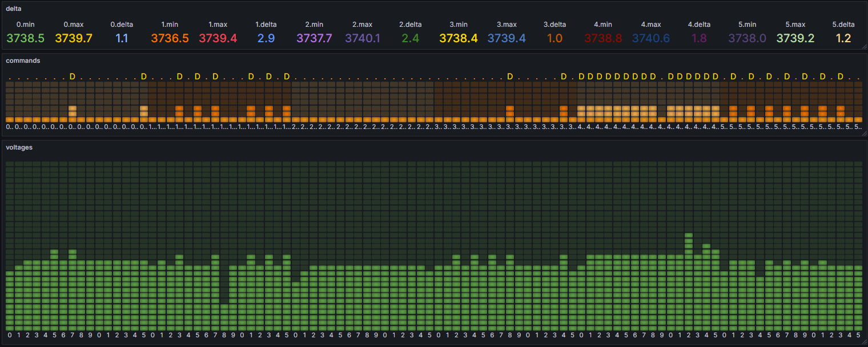Click the 5.max value 3739.2
Image resolution: width=868 pixels, height=347 pixels.
tap(795, 38)
